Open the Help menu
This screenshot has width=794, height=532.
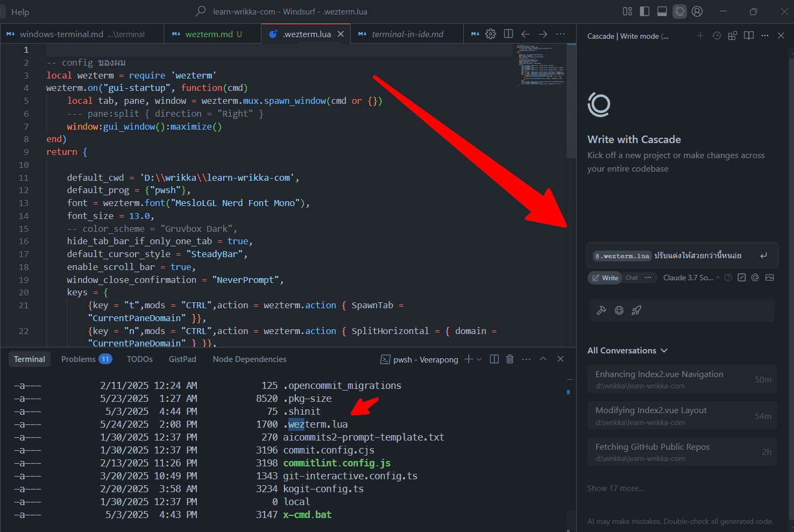point(20,12)
